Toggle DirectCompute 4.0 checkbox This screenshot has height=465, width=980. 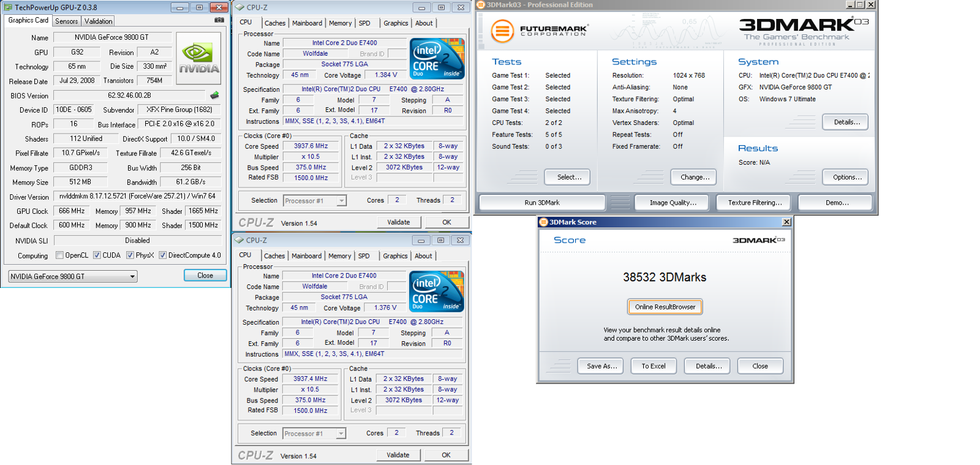[x=162, y=255]
